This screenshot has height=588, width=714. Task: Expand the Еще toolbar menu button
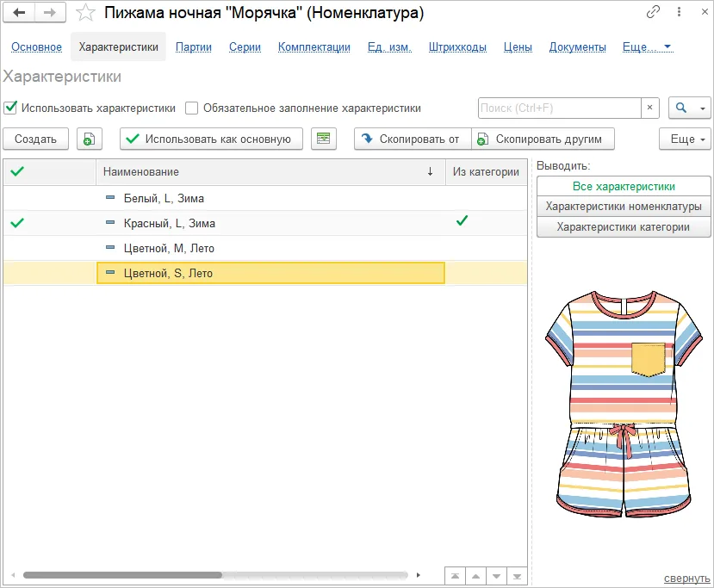tap(685, 139)
